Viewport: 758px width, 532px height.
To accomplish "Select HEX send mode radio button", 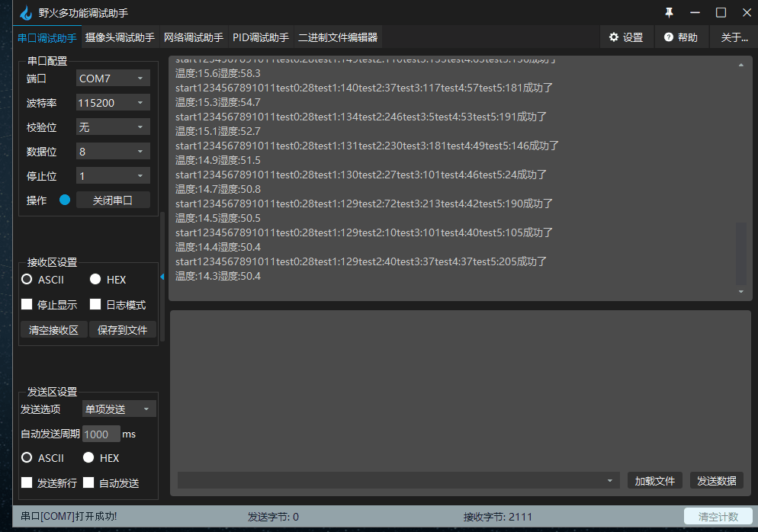I will tap(88, 457).
